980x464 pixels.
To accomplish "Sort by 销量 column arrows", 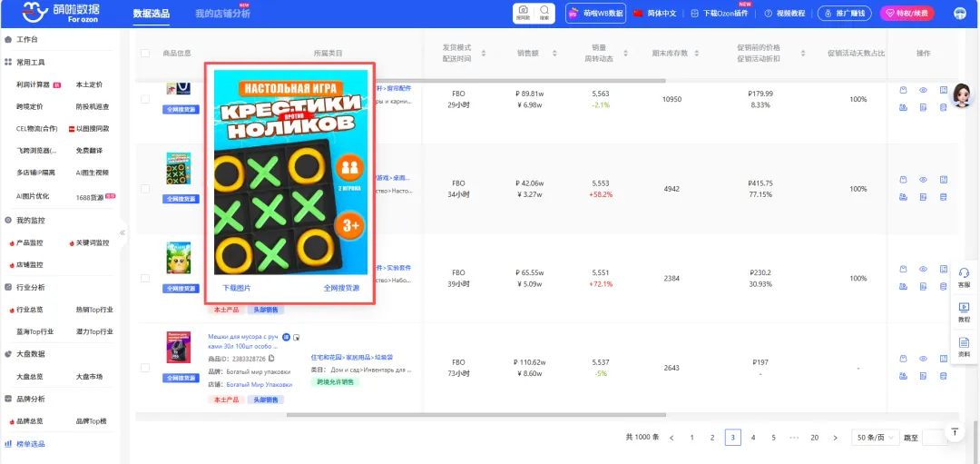I will point(625,54).
